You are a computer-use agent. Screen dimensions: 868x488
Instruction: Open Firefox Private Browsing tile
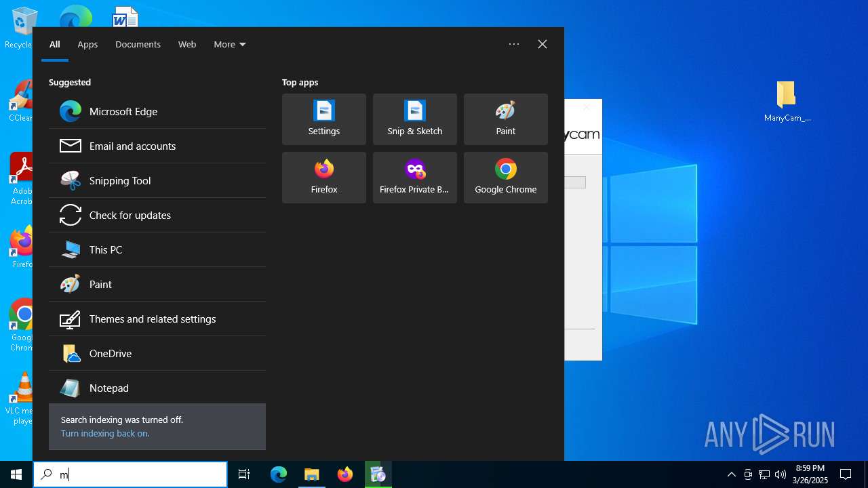click(x=415, y=178)
